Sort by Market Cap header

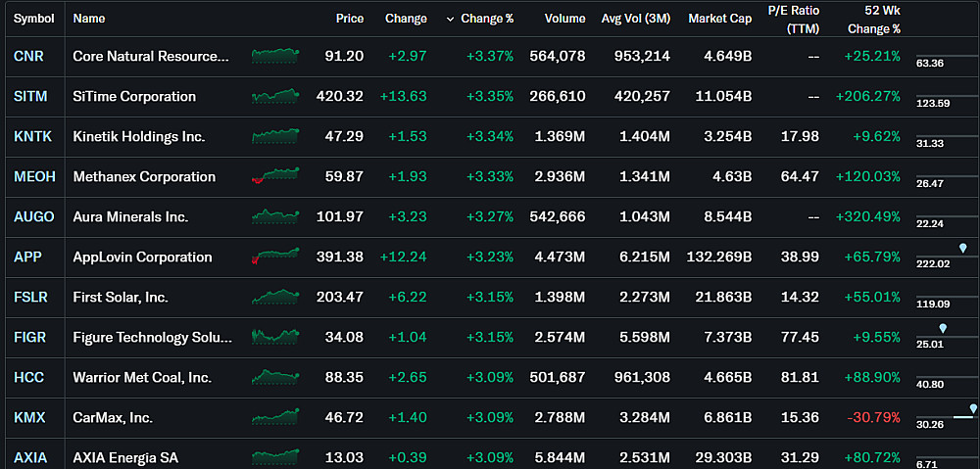pyautogui.click(x=719, y=19)
